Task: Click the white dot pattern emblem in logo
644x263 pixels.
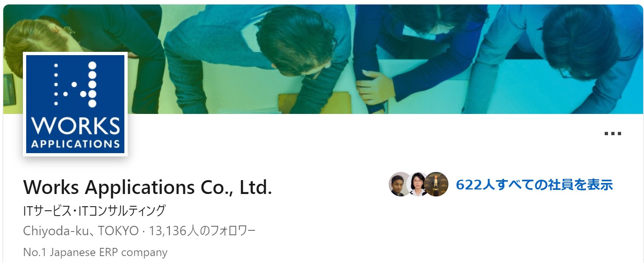Action: point(76,85)
